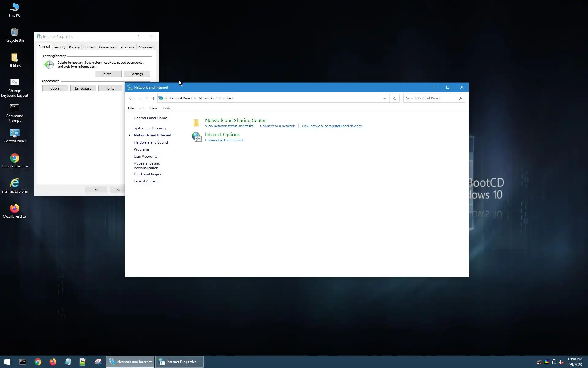The height and width of the screenshot is (368, 588).
Task: Expand the chevron after Control Panel breadcrumb
Action: pyautogui.click(x=195, y=98)
